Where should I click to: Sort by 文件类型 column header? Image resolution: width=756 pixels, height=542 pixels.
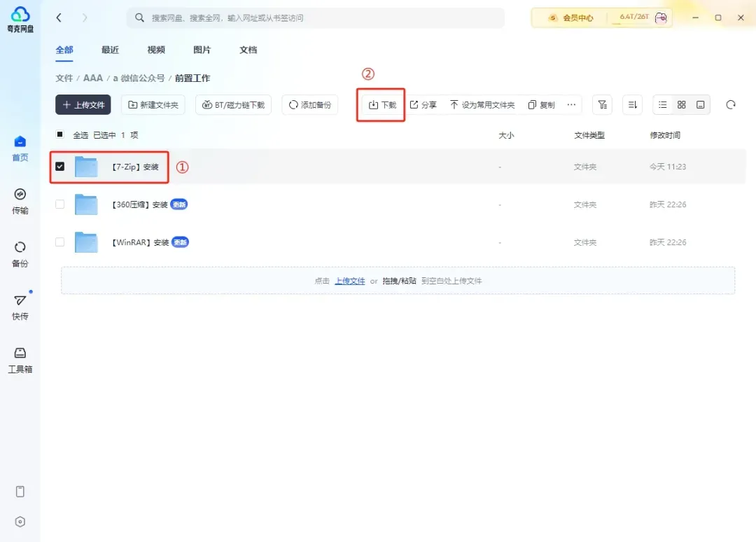tap(589, 135)
